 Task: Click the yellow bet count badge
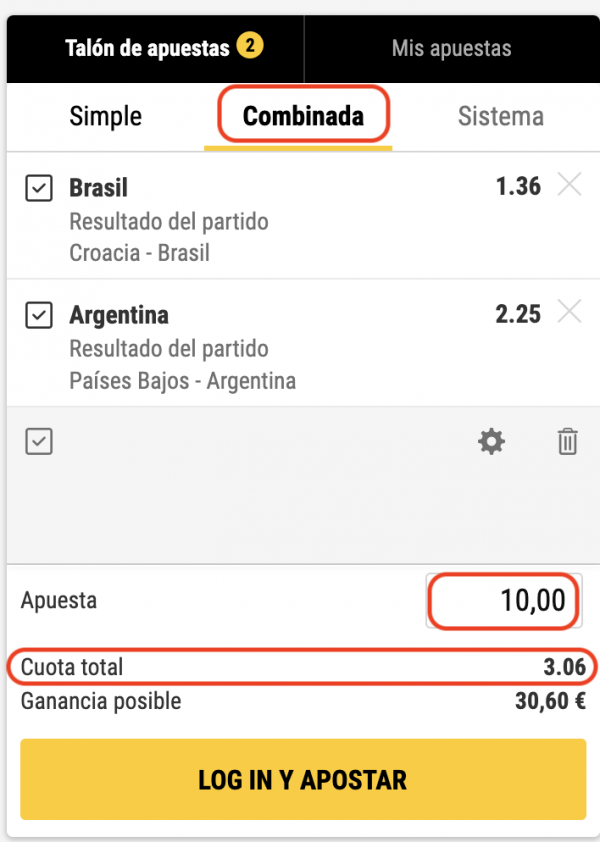[x=250, y=46]
